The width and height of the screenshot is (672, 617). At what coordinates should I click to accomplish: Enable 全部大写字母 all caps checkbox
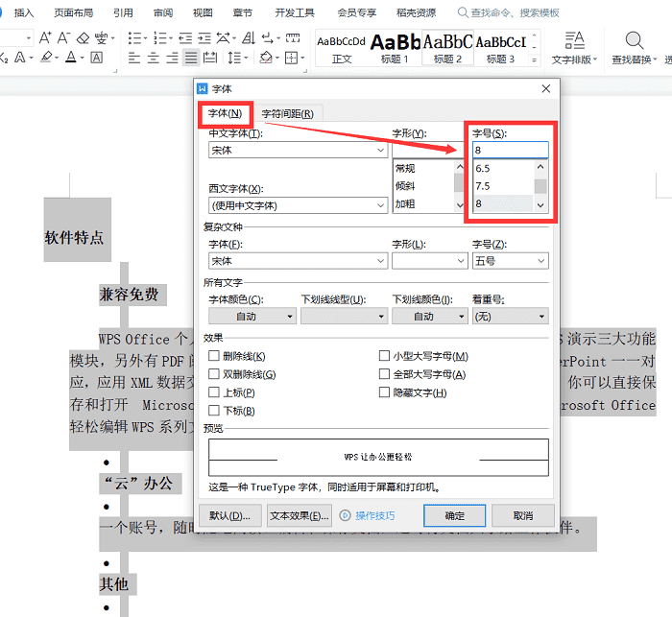coord(384,374)
